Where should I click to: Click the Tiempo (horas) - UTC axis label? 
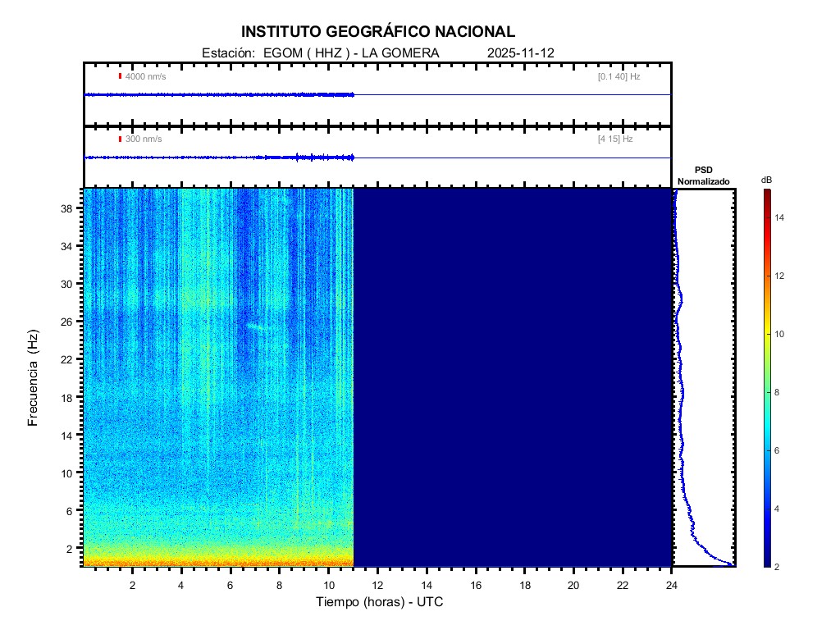380,602
